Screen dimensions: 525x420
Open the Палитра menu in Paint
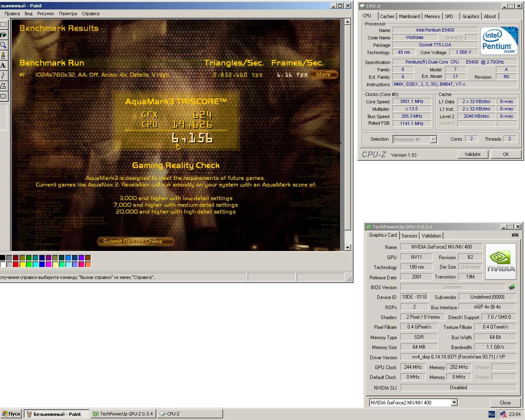click(68, 14)
